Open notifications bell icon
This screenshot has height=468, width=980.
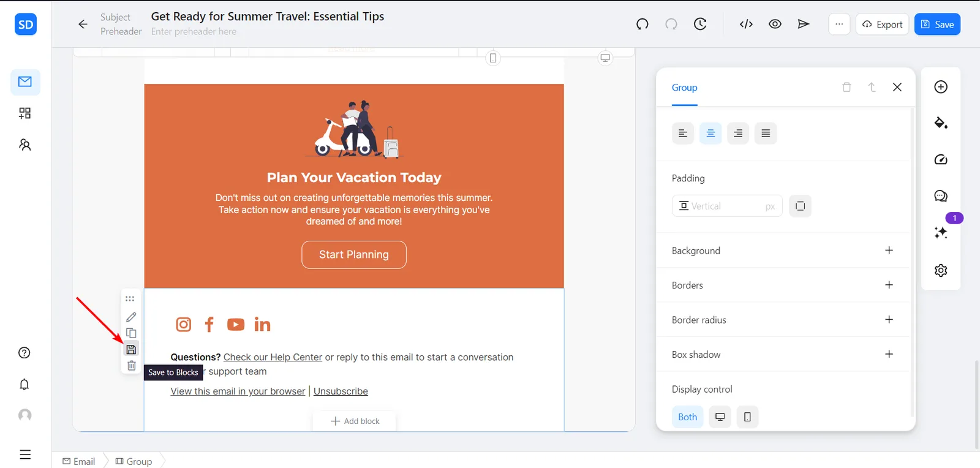[24, 384]
